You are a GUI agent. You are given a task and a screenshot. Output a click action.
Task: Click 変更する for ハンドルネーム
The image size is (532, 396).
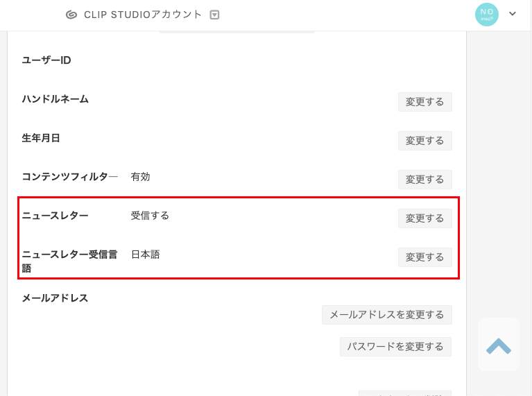click(424, 102)
